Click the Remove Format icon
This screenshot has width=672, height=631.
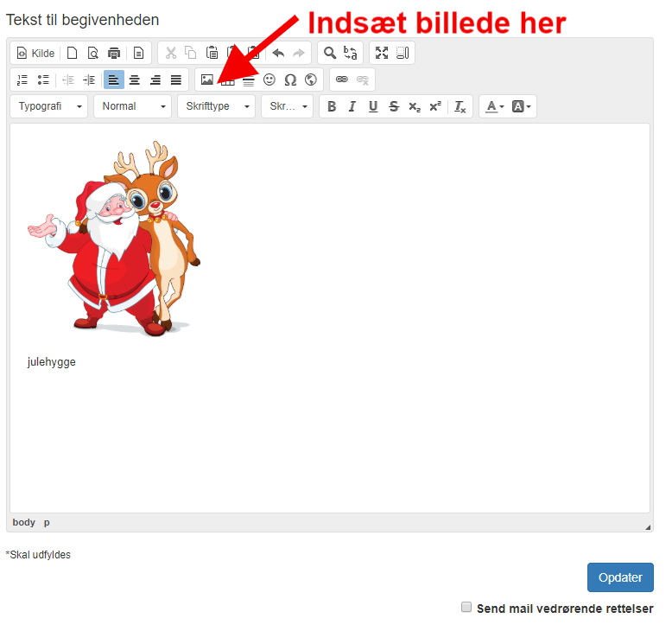pos(460,106)
